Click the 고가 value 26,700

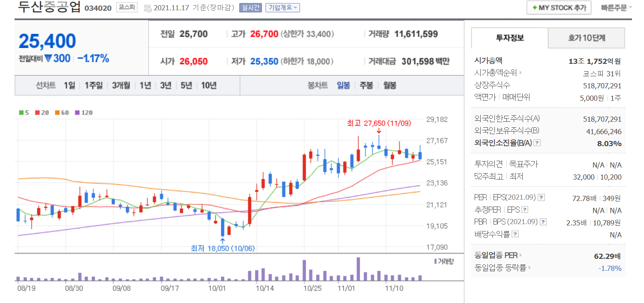click(264, 34)
